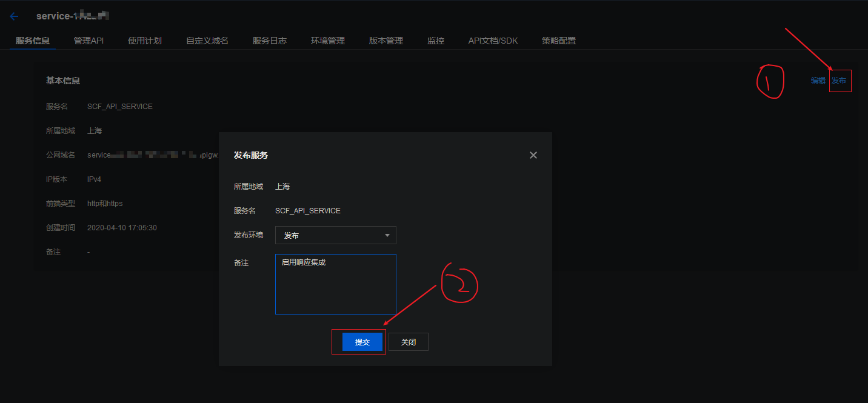868x403 pixels.
Task: Click the 发布服务 dialog title
Action: click(x=251, y=155)
